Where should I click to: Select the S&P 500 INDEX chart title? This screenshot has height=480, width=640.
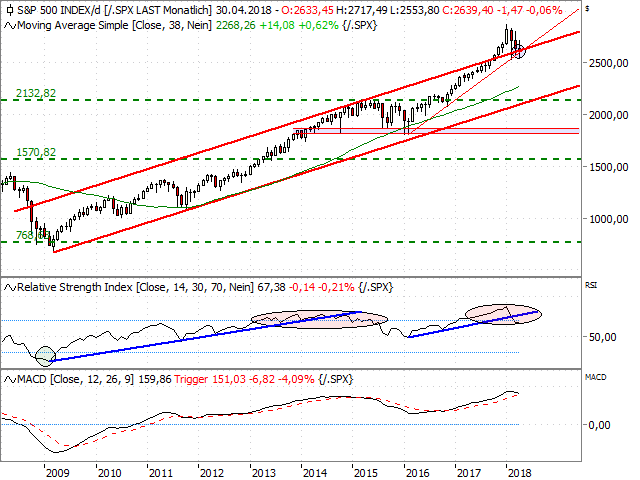tap(59, 10)
